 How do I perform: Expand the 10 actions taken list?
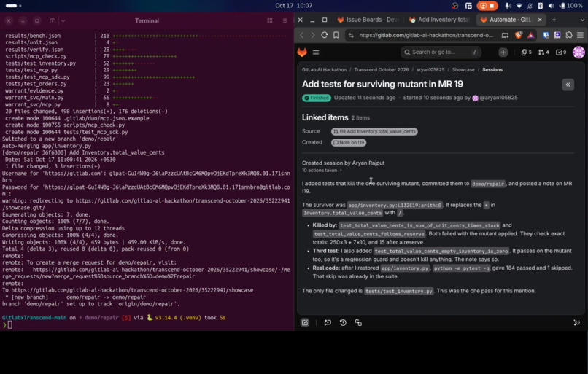322,170
